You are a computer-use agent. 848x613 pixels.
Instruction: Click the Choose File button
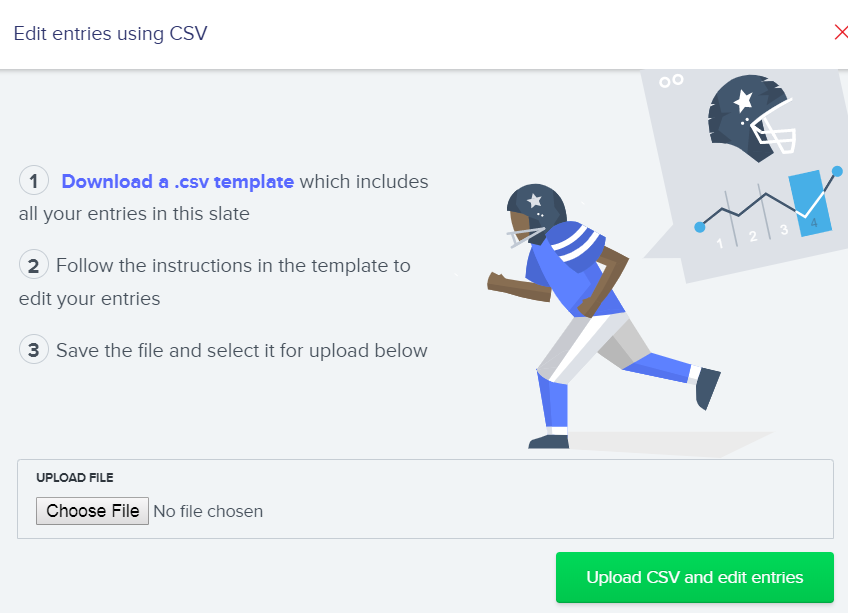tap(92, 511)
